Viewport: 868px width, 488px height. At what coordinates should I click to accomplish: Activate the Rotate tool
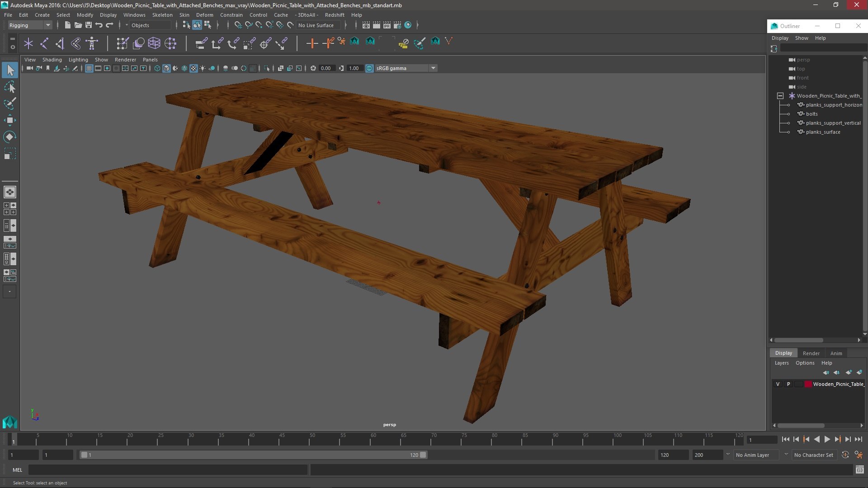point(10,136)
